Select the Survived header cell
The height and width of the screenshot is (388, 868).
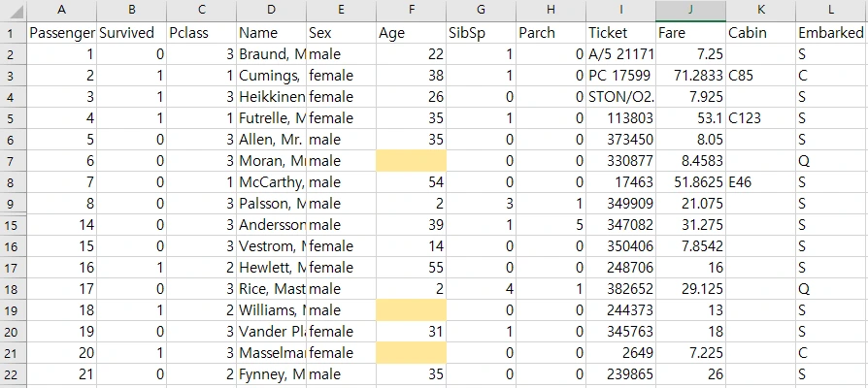coord(131,32)
